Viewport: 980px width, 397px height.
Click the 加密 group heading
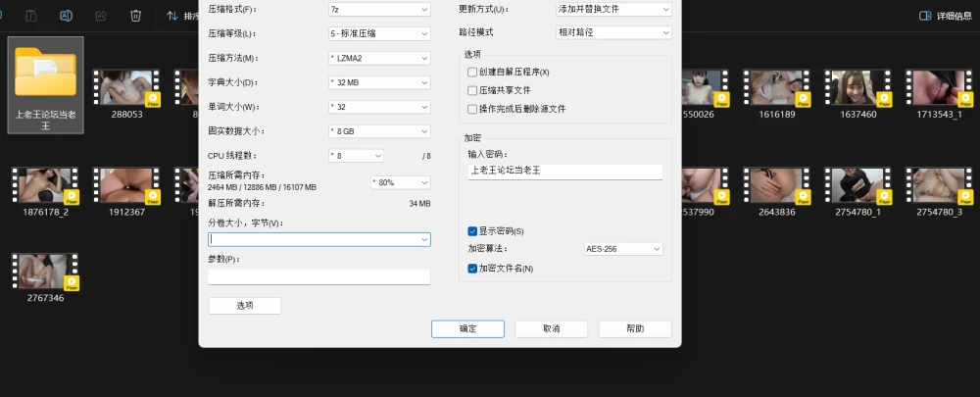tap(472, 138)
